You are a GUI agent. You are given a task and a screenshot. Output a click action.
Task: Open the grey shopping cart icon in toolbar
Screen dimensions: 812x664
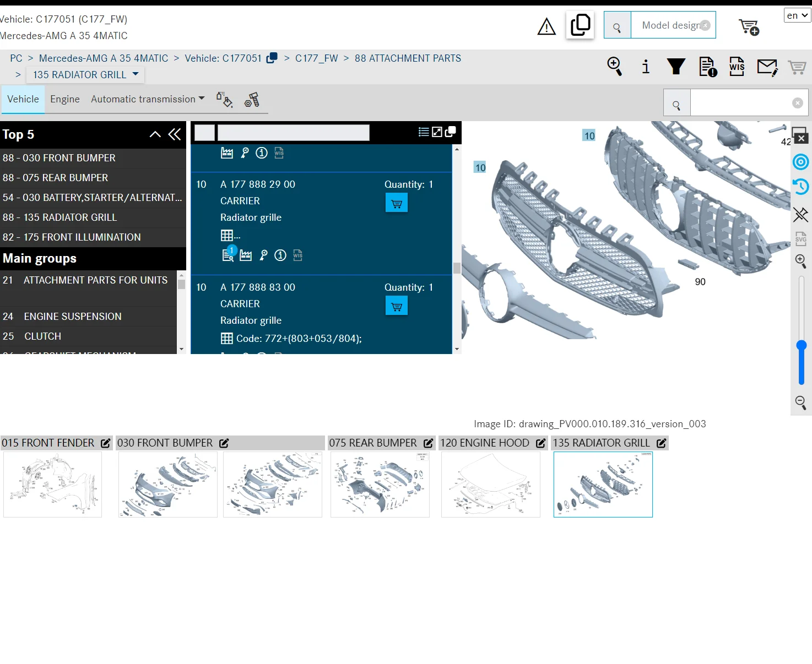coord(797,67)
